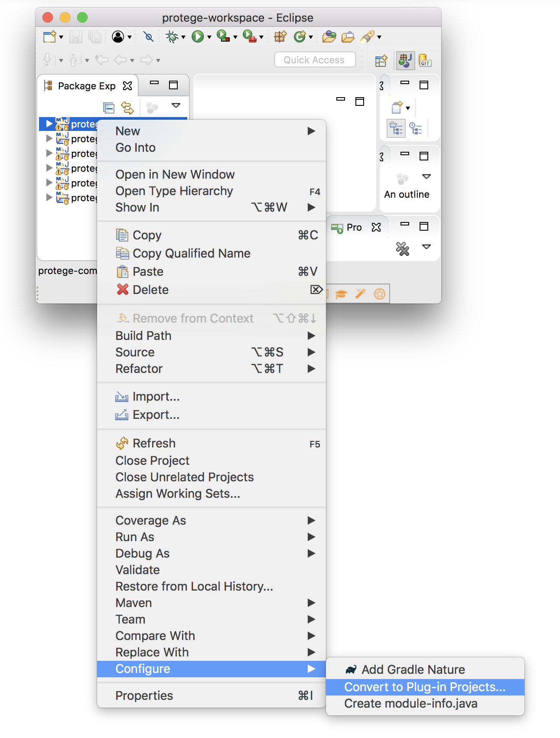This screenshot has height=738, width=560.
Task: Open the Run As submenu
Action: click(x=212, y=537)
